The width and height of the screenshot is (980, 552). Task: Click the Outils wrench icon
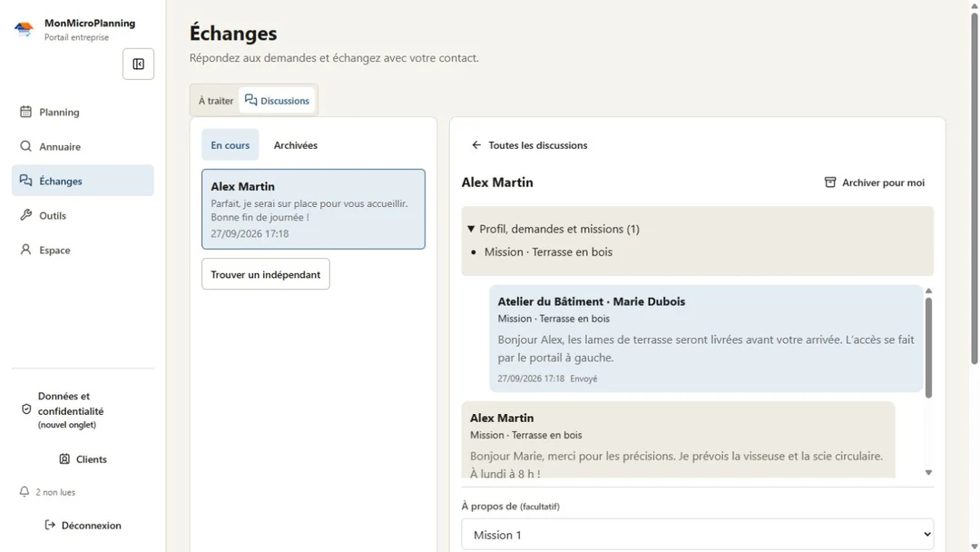point(25,215)
